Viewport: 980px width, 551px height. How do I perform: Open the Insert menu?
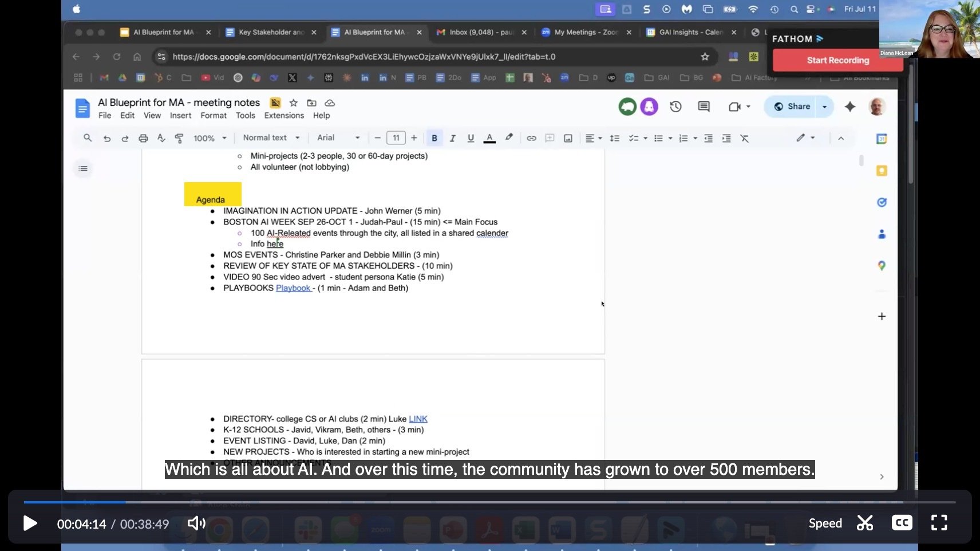[180, 115]
